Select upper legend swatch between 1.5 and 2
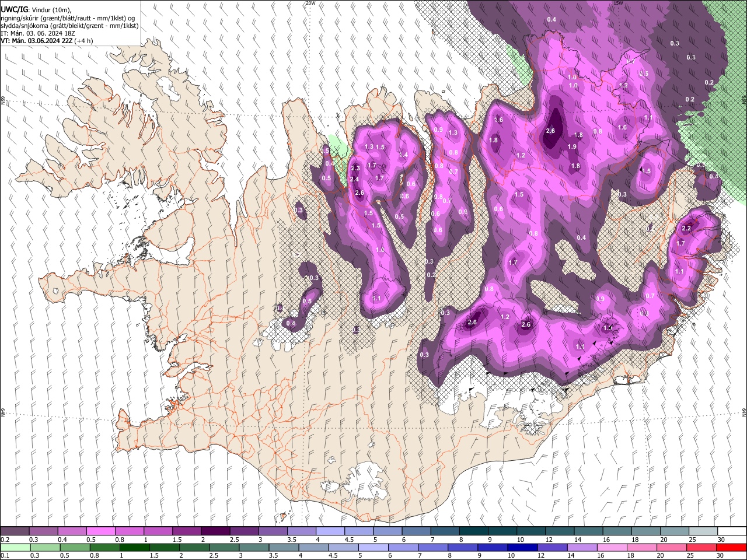The width and height of the screenshot is (747, 560). click(187, 531)
